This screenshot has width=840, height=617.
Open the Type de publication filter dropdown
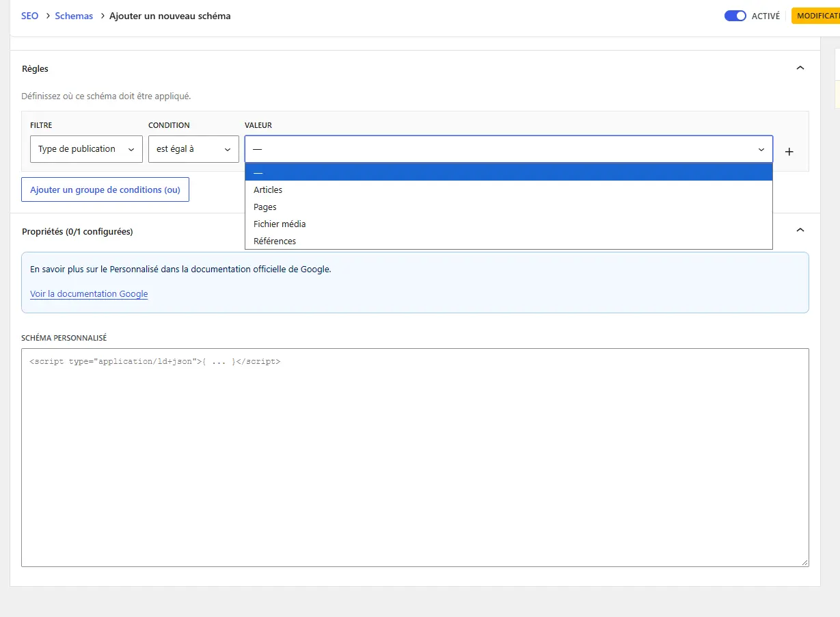click(86, 149)
